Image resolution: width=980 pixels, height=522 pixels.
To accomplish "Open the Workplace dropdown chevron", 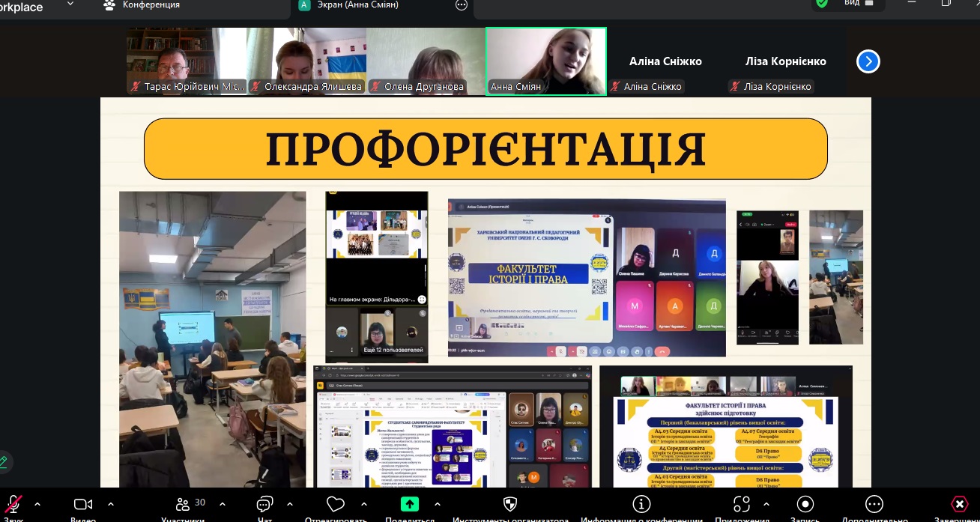I will (70, 4).
